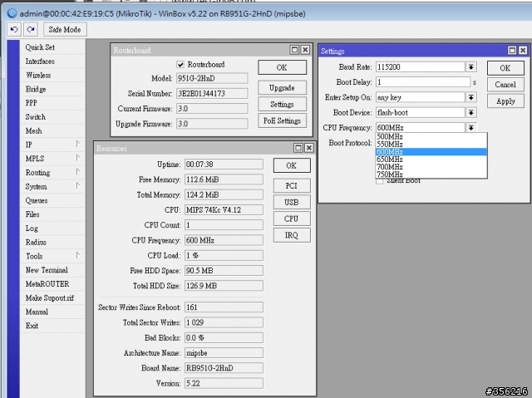Open Log menu item
Screen dimensions: 532x398
click(x=52, y=228)
